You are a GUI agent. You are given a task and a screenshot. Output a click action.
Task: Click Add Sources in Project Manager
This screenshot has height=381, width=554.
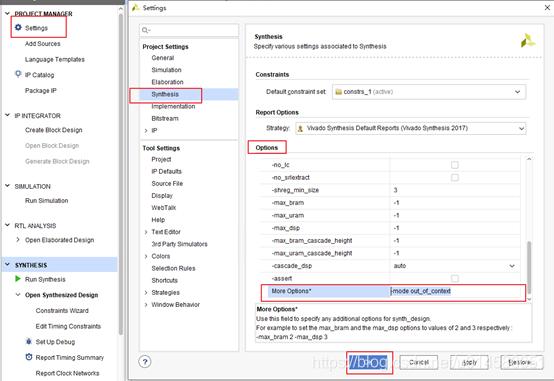[x=42, y=43]
